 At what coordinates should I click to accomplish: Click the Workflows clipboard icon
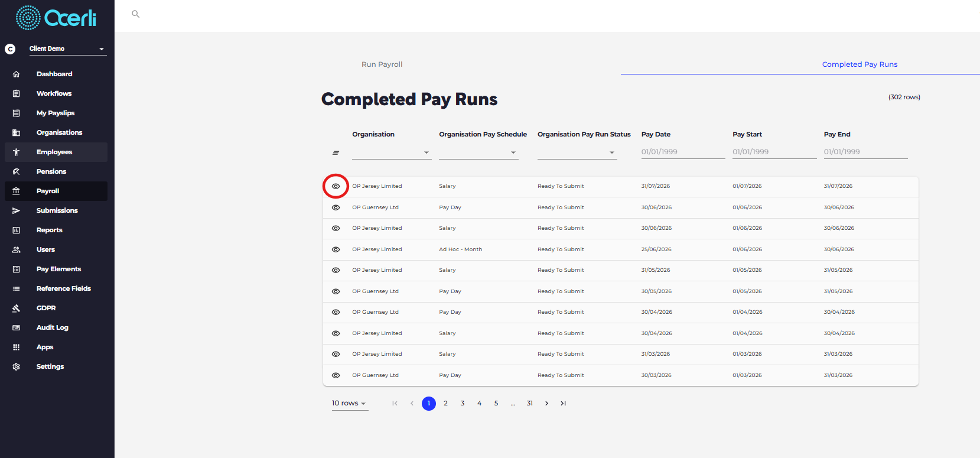(16, 93)
